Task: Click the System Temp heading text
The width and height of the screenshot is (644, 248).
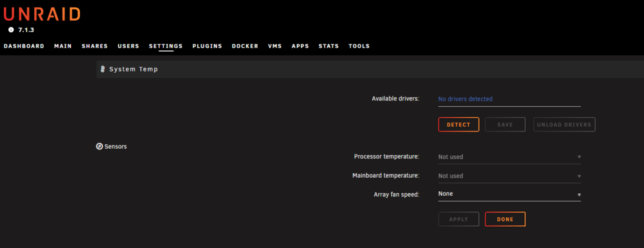Action: coord(133,70)
